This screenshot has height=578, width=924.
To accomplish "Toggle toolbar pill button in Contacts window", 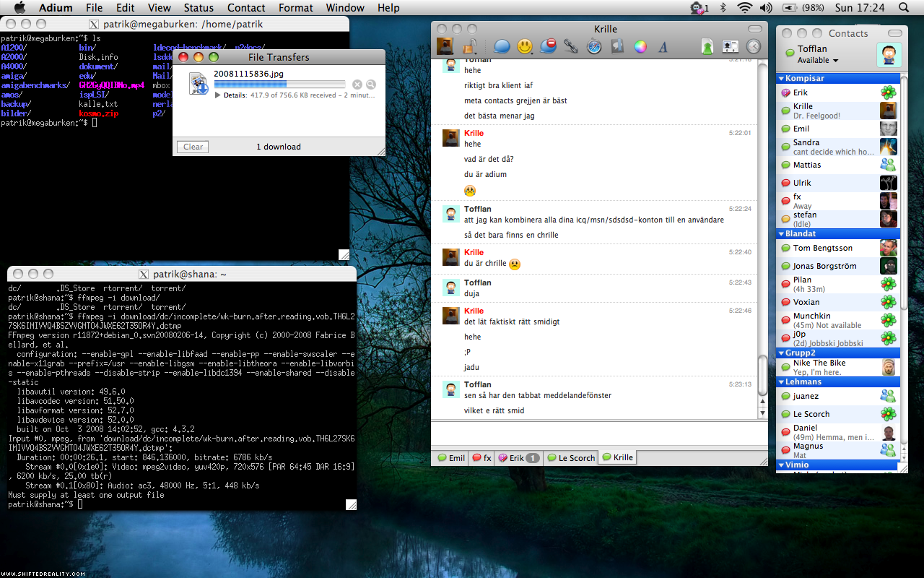I will (894, 33).
